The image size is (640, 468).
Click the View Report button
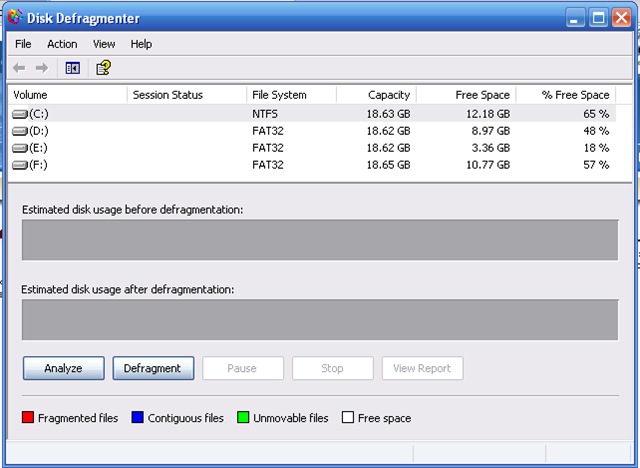[x=422, y=368]
